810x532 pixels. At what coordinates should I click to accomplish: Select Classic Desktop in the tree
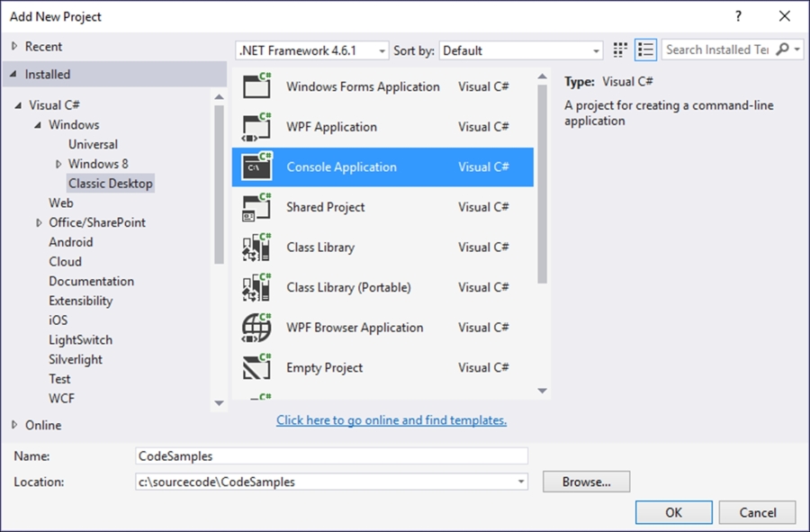(x=111, y=184)
